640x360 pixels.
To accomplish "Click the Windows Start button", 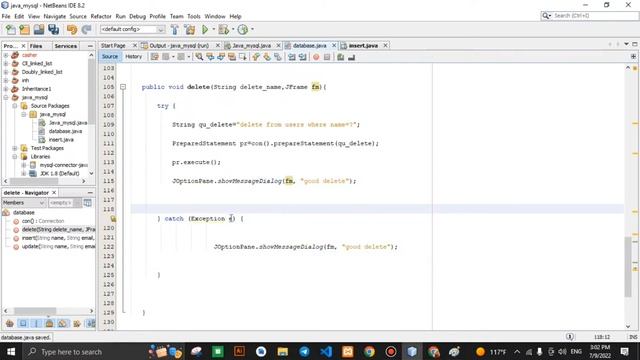I will click(x=11, y=351).
